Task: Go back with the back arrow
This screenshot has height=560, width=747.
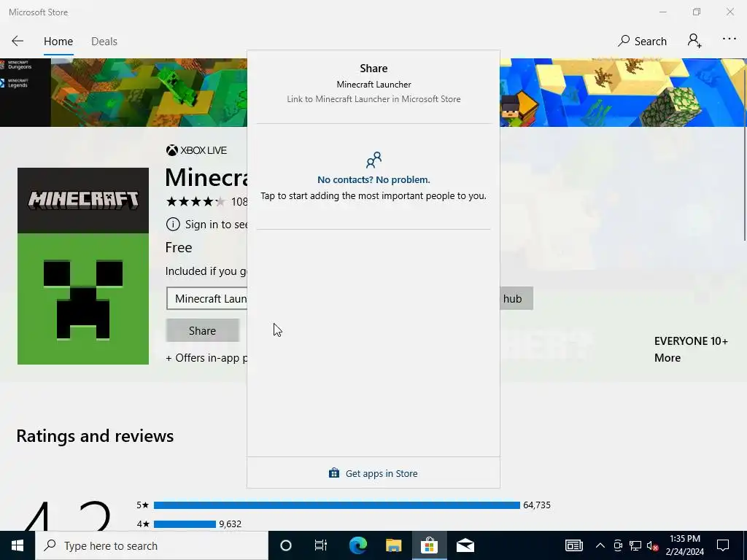Action: click(x=18, y=41)
